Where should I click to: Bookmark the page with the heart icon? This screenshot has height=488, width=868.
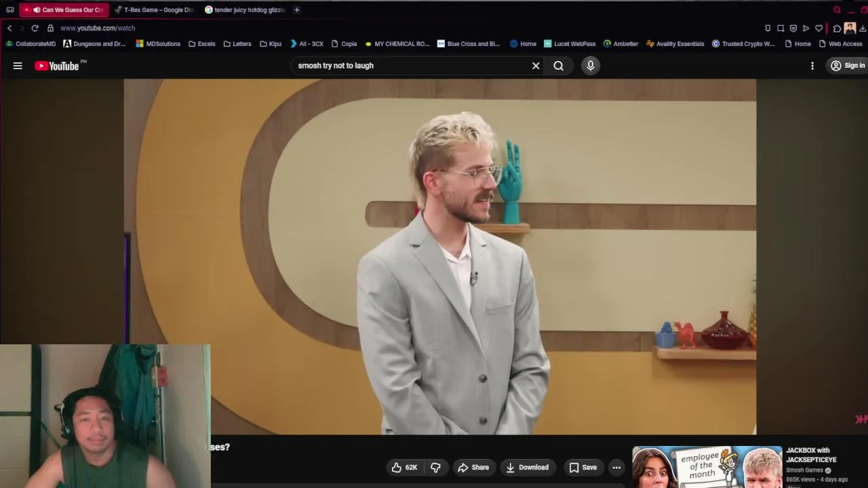(x=818, y=28)
